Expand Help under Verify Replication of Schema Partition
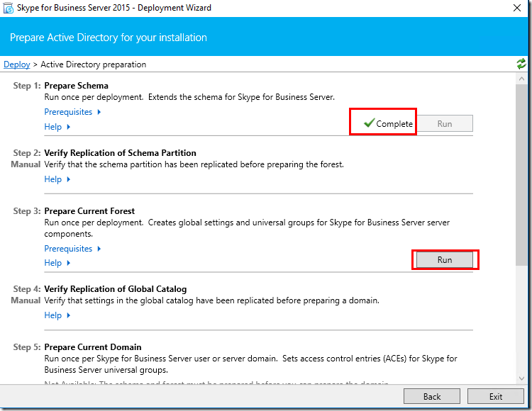The image size is (532, 411). coord(57,179)
